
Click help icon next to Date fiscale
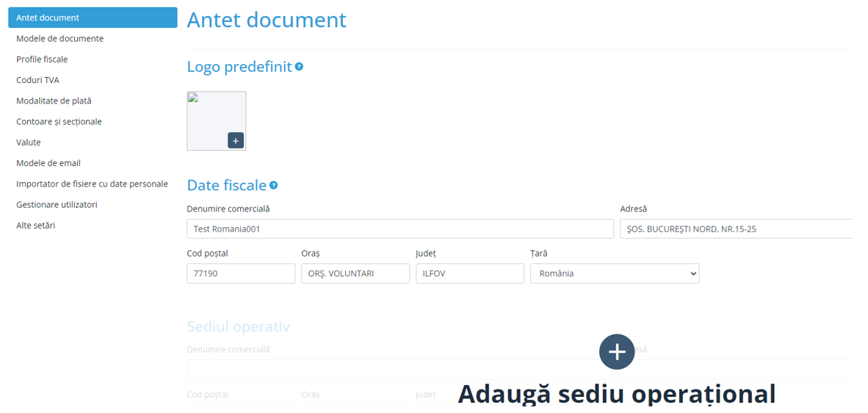(273, 185)
